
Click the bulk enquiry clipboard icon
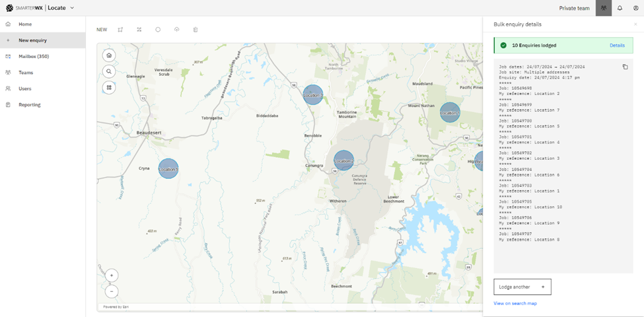coord(196,30)
